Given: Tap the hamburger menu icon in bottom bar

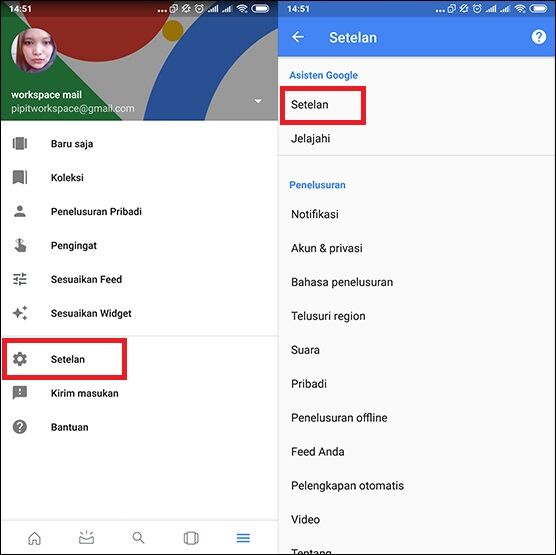Looking at the screenshot, I should (243, 538).
